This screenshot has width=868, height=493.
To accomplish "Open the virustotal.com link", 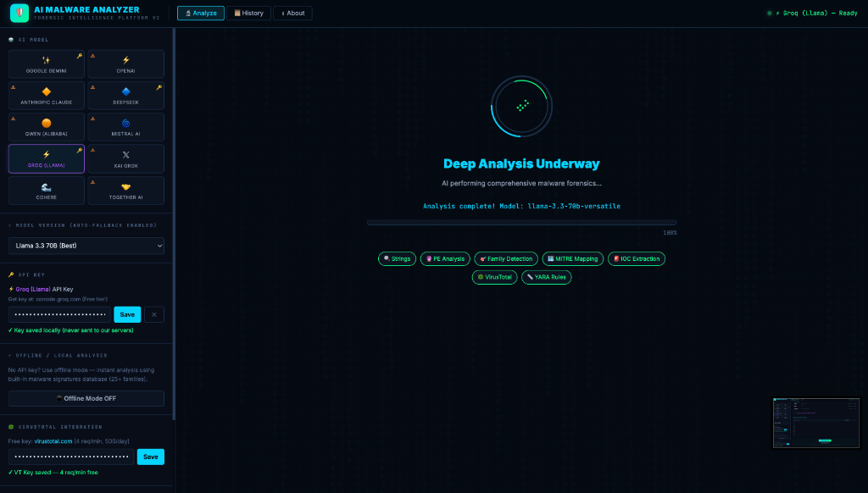I will tap(53, 441).
